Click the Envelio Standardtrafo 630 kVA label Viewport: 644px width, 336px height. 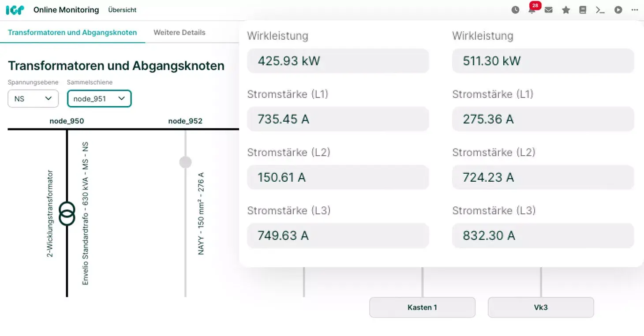click(x=86, y=213)
